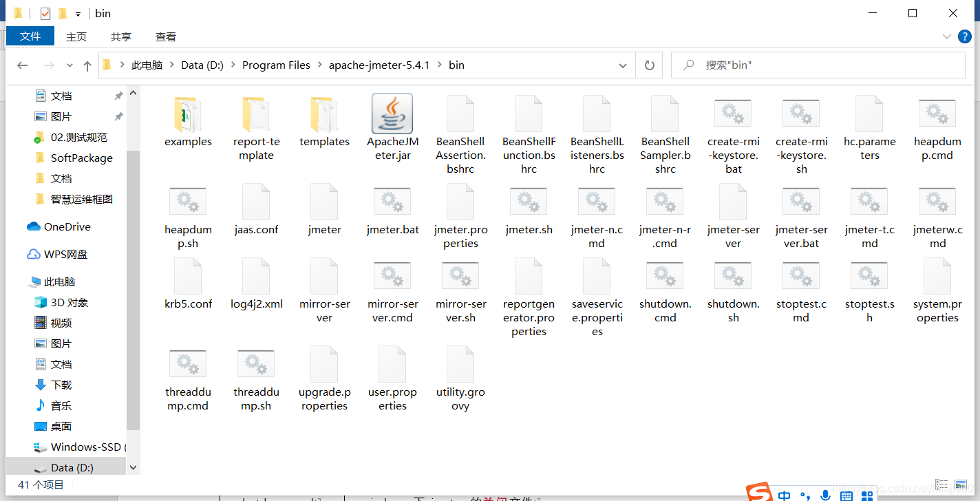Open 智慧运维框图 in the navigation pane
Screen dimensions: 980x501
coord(81,199)
